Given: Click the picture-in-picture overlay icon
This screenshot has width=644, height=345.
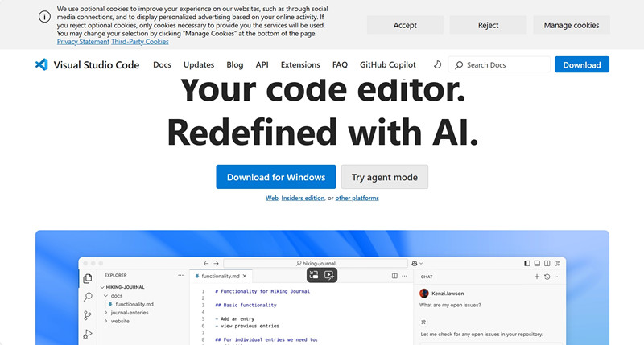Looking at the screenshot, I should (314, 275).
